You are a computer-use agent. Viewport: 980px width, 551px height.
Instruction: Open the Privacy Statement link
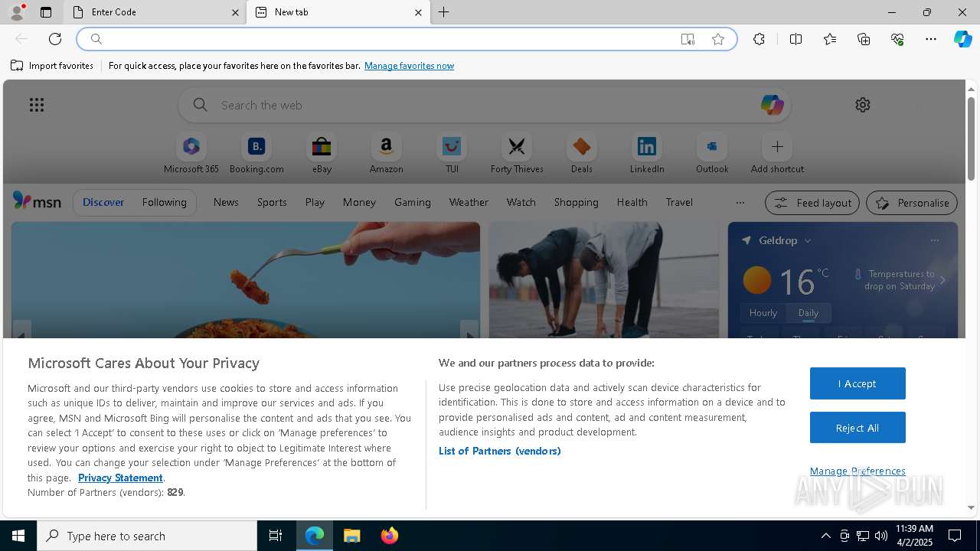120,478
